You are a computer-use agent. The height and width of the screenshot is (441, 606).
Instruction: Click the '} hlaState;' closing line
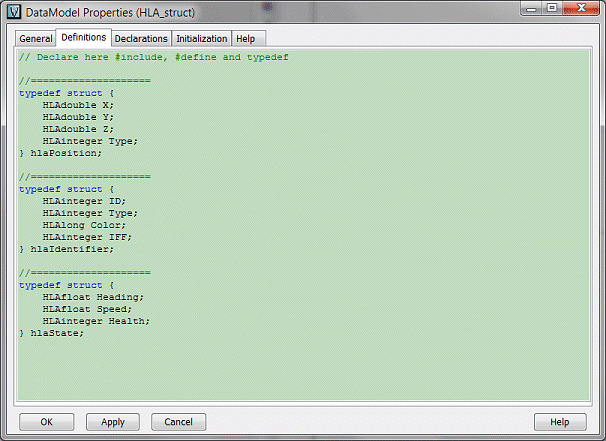click(x=51, y=333)
